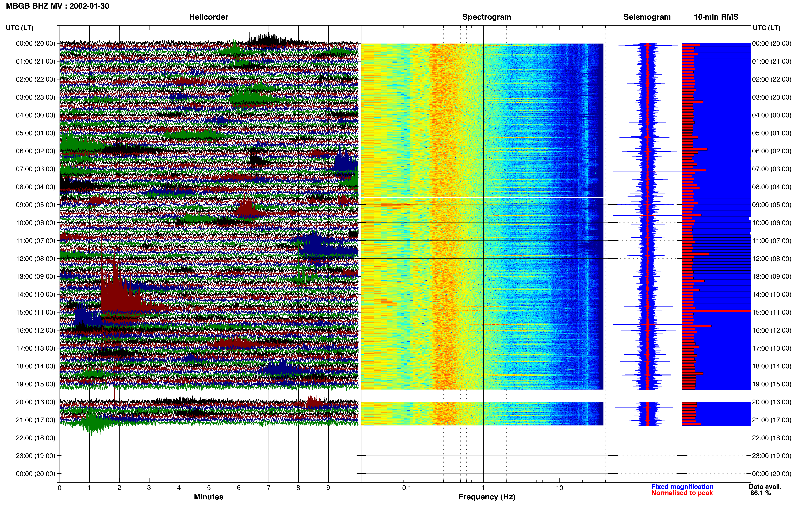Viewport: 812px width, 508px height.
Task: Click '23:00 (19:00)' on the RMS time axis
Action: (772, 456)
